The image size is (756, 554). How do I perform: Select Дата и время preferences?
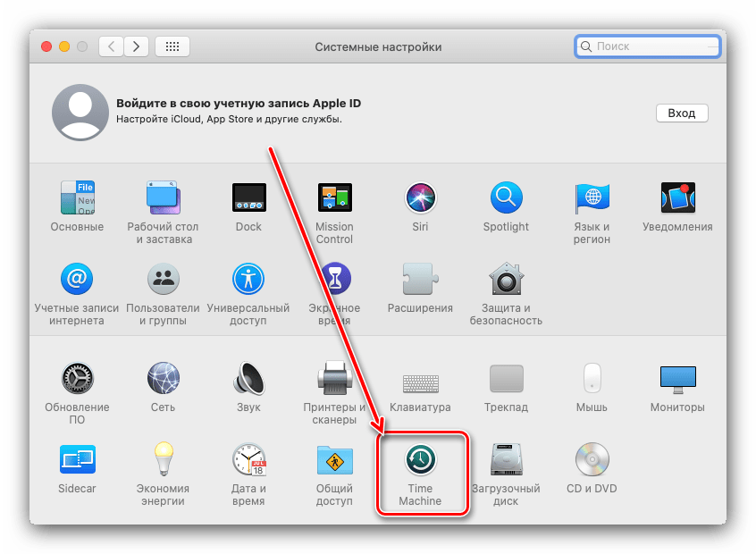pyautogui.click(x=248, y=461)
